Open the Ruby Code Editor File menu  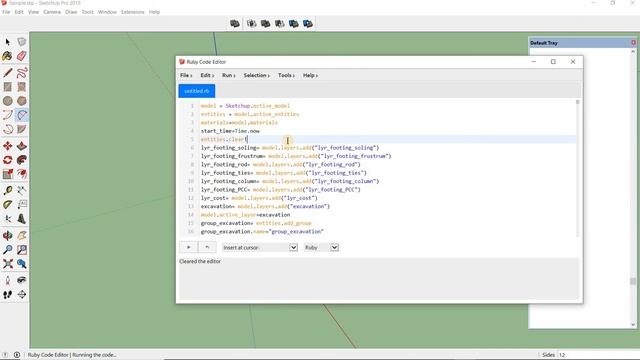coord(186,76)
